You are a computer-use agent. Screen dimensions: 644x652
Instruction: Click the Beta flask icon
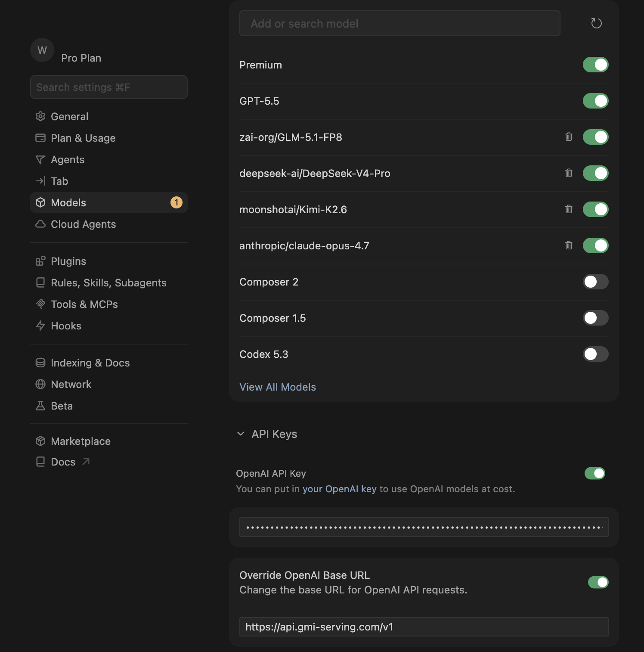coord(40,406)
